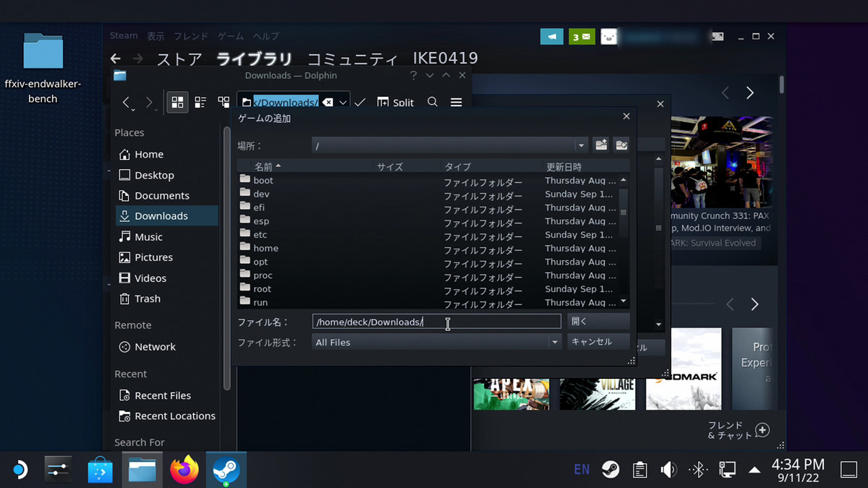This screenshot has width=868, height=488.
Task: Switch Dolphin to icons view mode
Action: coord(177,103)
